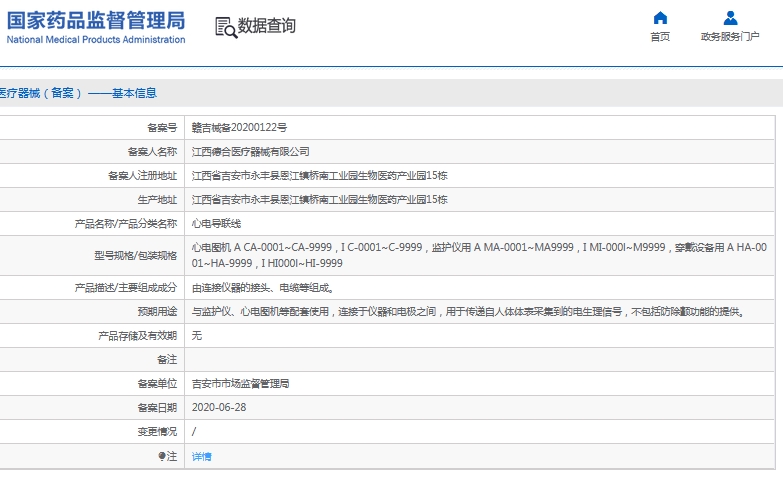Viewport: 783px width, 477px height.
Task: Select the 备案日期 label
Action: [157, 408]
